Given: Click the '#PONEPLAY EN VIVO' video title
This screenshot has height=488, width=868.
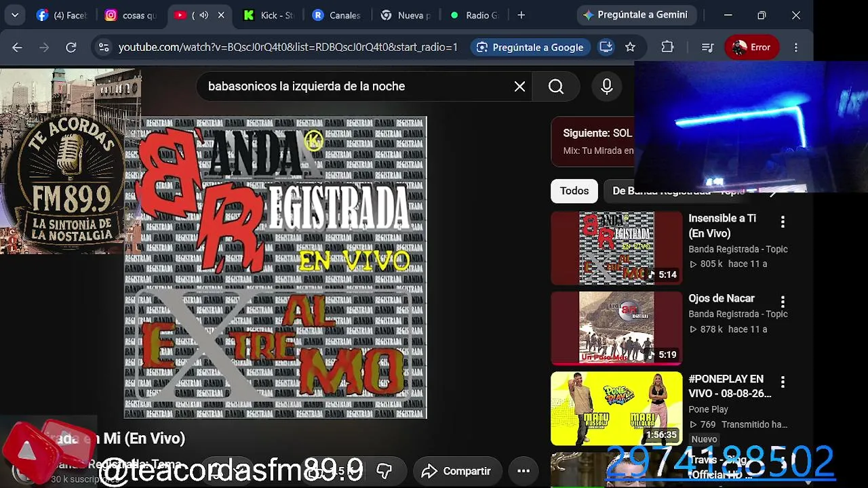Looking at the screenshot, I should (730, 386).
